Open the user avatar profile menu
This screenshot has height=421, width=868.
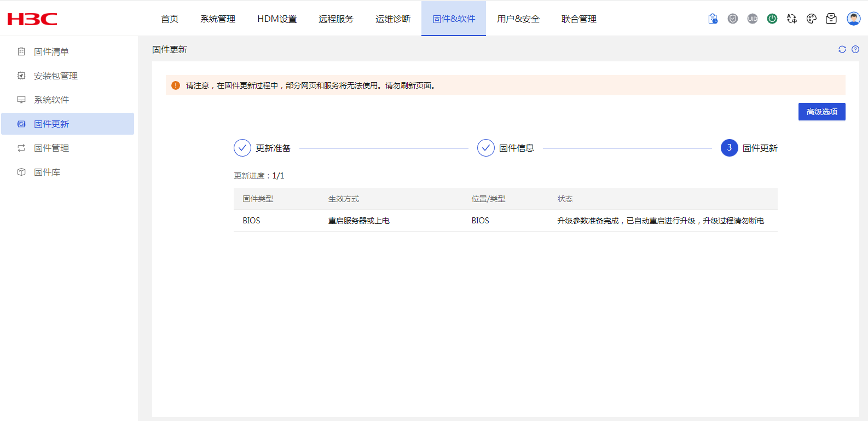(x=854, y=19)
